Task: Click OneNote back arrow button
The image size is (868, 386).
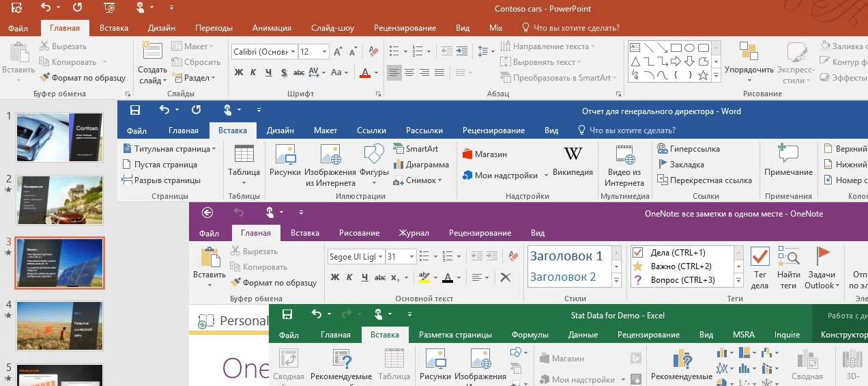Action: point(207,212)
